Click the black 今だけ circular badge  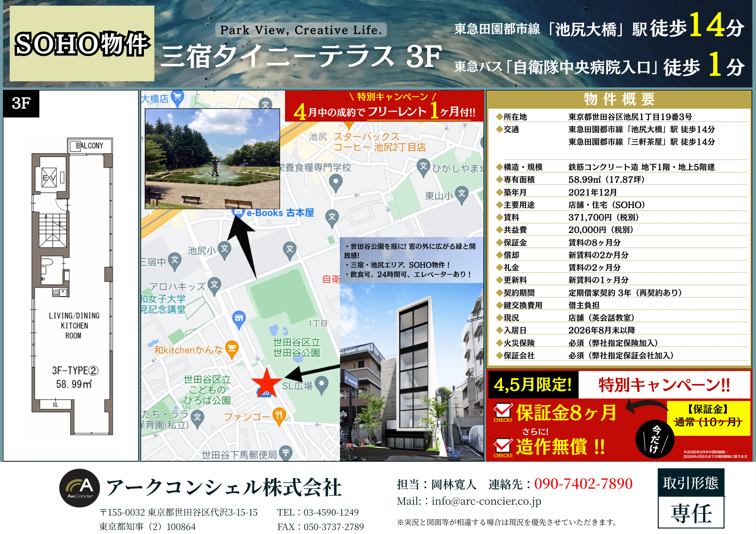(655, 439)
